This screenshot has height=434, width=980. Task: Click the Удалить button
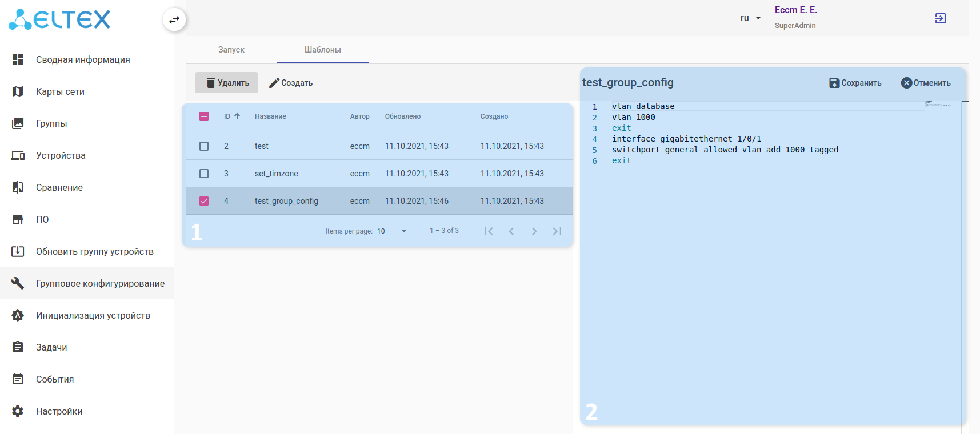click(226, 83)
